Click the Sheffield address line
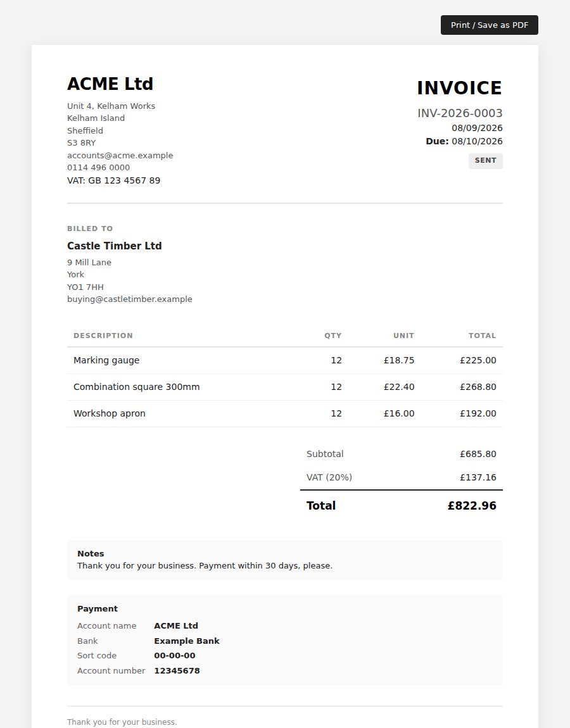This screenshot has width=570, height=728. click(x=85, y=131)
